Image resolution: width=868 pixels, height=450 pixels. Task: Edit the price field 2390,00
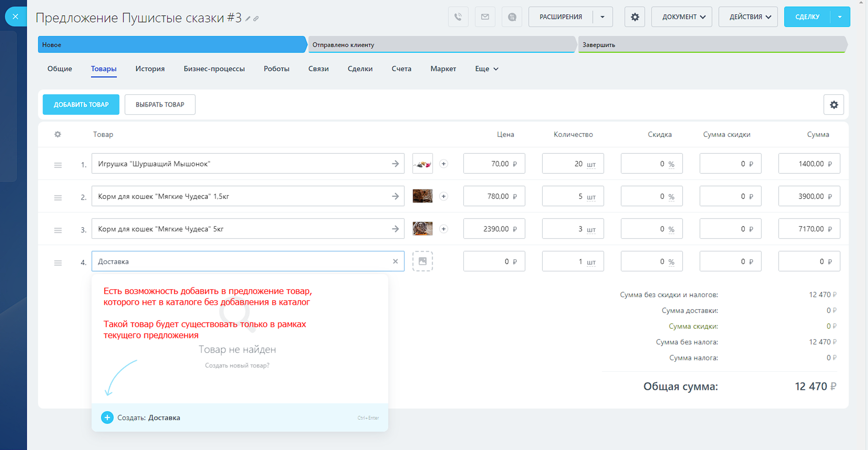494,229
